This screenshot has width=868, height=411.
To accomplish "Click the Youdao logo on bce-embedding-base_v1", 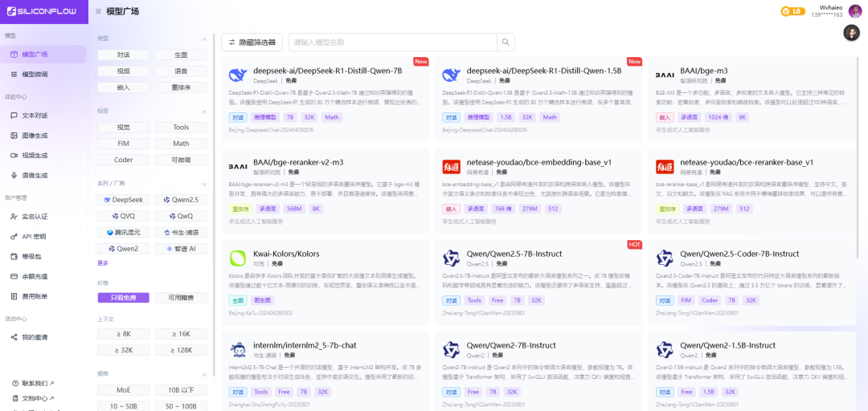I will [x=451, y=166].
